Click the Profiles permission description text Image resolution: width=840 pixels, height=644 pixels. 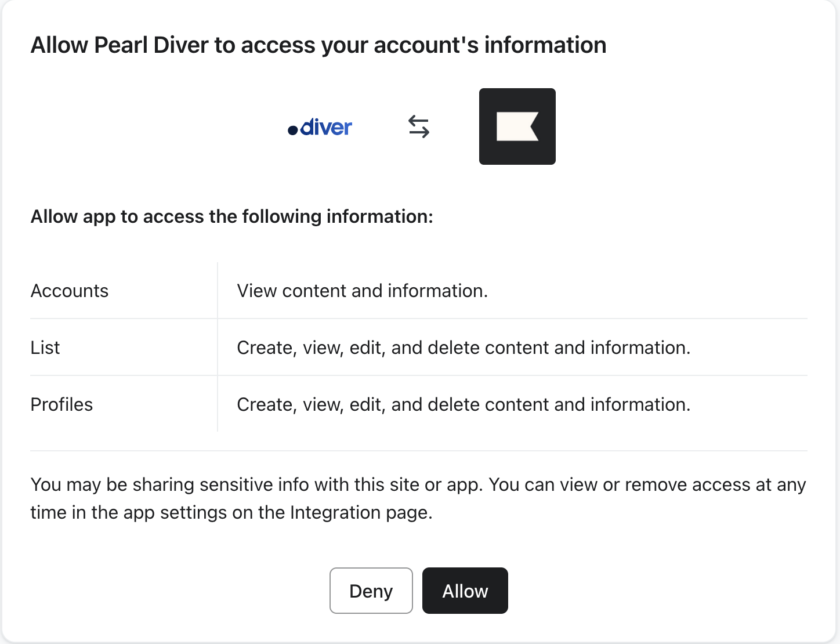click(463, 404)
